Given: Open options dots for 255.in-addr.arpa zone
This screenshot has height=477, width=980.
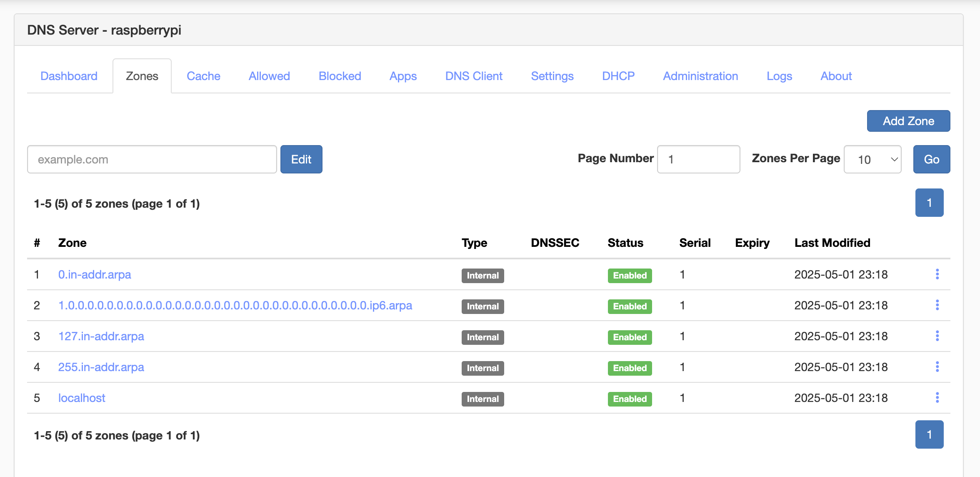Looking at the screenshot, I should 937,367.
